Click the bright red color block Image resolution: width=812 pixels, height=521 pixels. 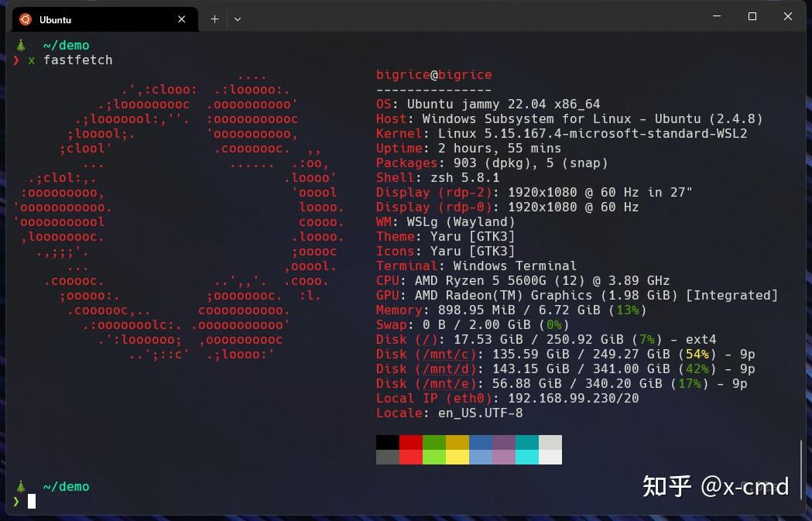(411, 457)
